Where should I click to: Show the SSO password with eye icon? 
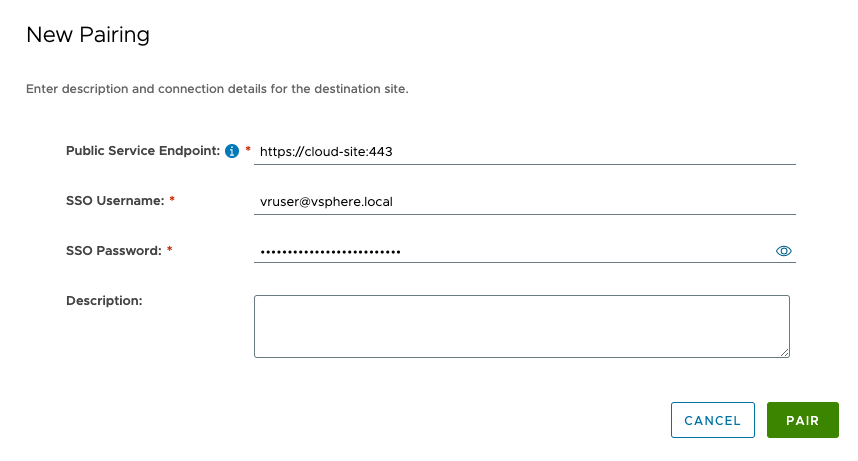pyautogui.click(x=784, y=251)
